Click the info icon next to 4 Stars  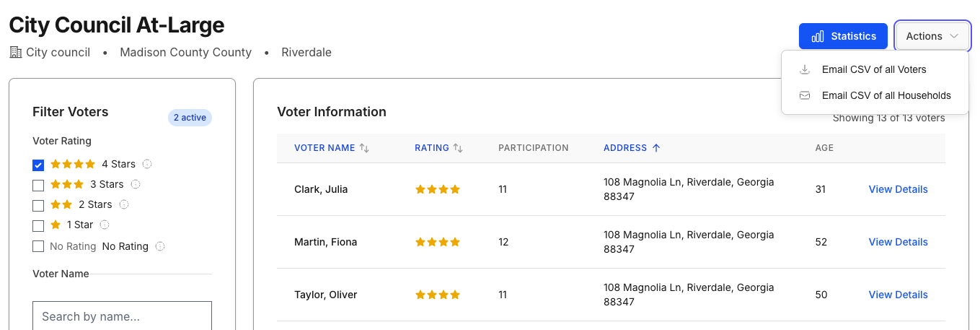point(147,164)
